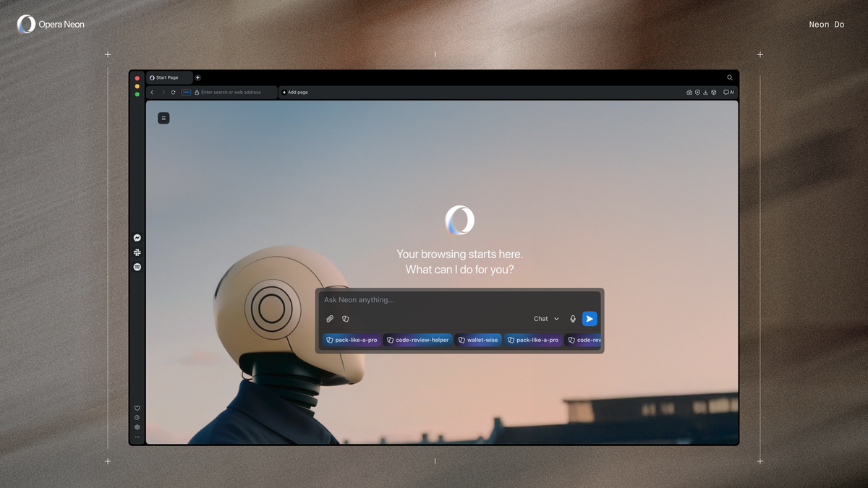Image resolution: width=868 pixels, height=488 pixels.
Task: Take a snapshot with camera icon
Action: point(689,93)
